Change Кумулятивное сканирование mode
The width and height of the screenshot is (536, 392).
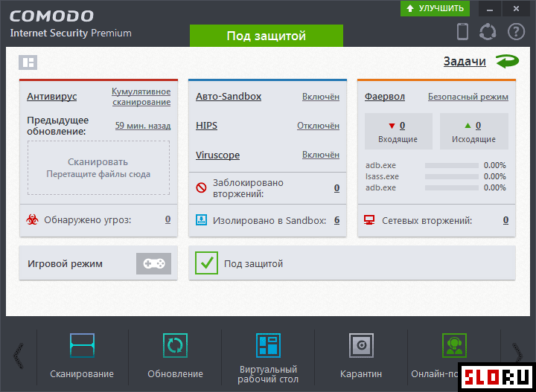pyautogui.click(x=141, y=97)
